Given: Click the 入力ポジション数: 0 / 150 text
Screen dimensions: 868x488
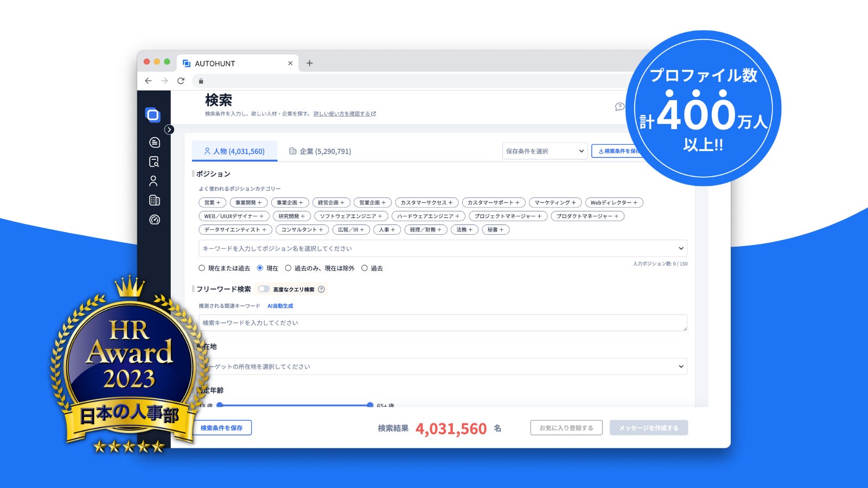Looking at the screenshot, I should (660, 264).
